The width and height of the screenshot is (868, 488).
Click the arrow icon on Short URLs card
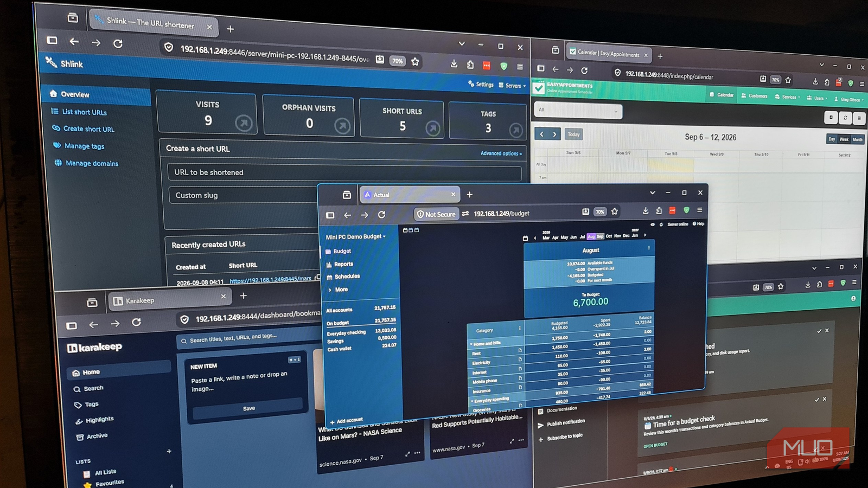432,129
